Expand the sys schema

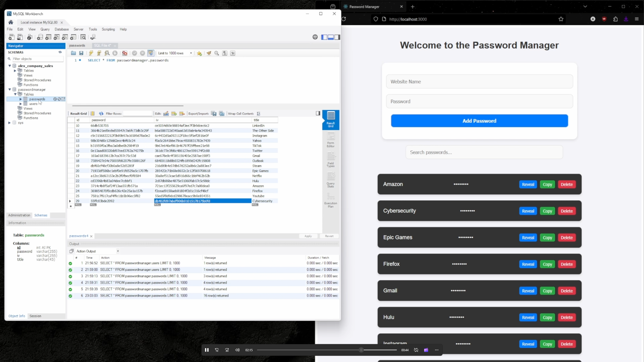[x=10, y=123]
